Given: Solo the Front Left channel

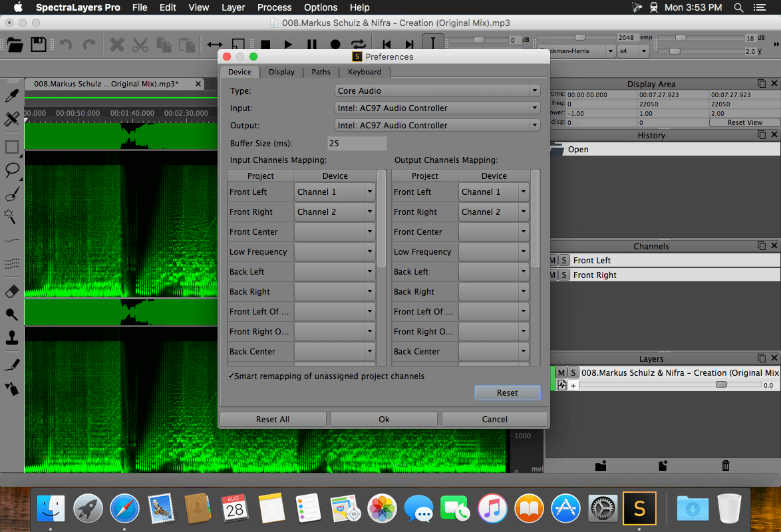Looking at the screenshot, I should (x=564, y=260).
